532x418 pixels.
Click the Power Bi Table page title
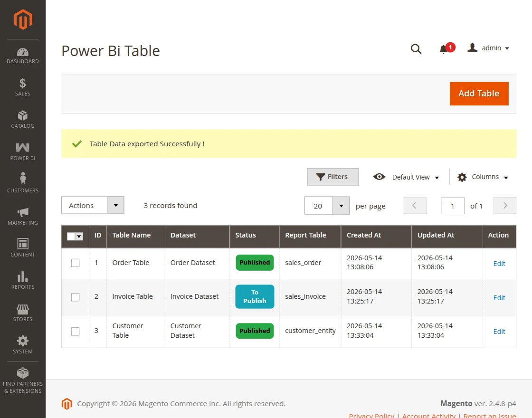111,51
